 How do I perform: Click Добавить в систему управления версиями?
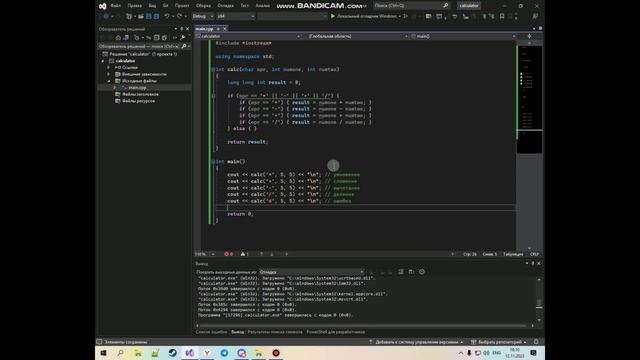416,342
